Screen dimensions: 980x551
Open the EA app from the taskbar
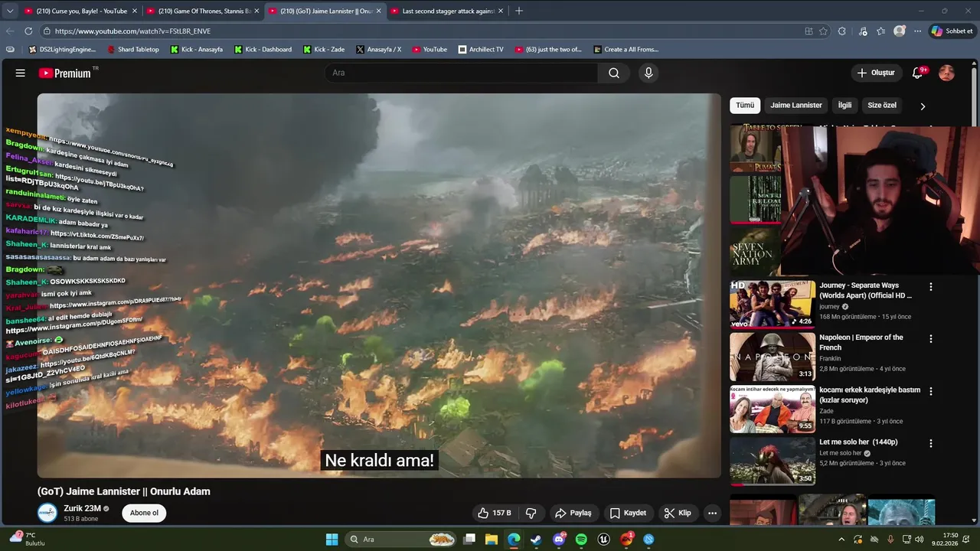pos(626,540)
